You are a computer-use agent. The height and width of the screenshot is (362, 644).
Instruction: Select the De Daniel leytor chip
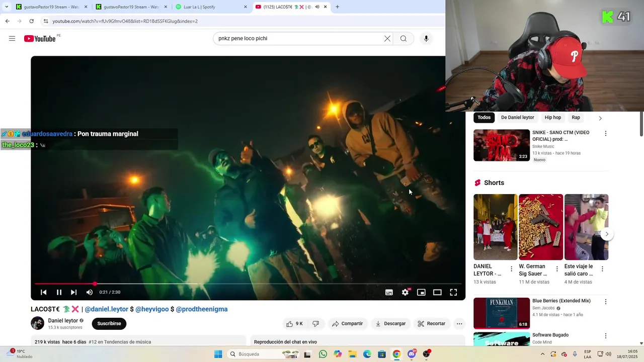518,118
